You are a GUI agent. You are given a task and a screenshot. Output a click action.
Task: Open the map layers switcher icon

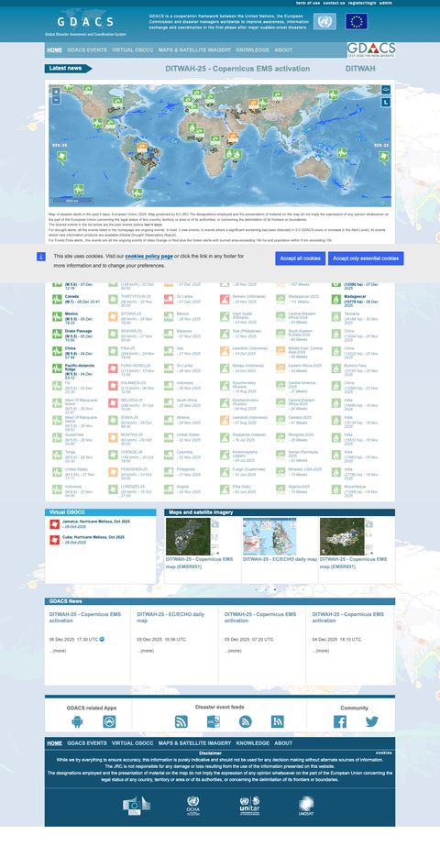[x=386, y=90]
